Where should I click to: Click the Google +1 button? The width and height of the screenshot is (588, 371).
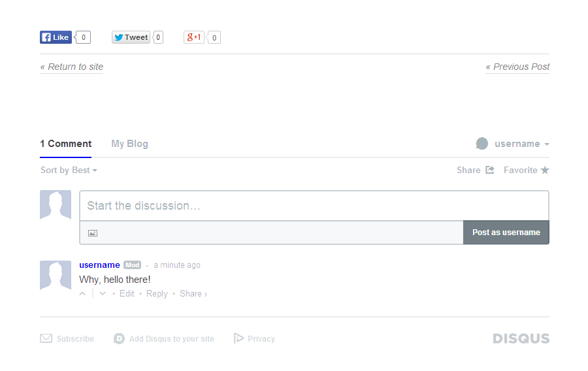[x=194, y=37]
